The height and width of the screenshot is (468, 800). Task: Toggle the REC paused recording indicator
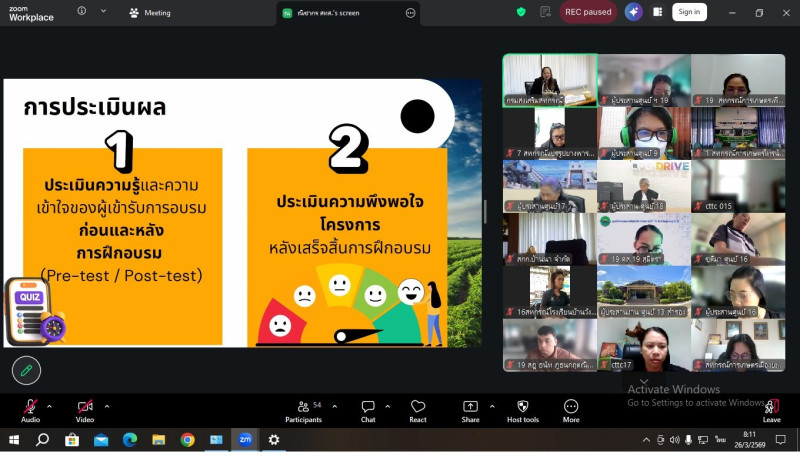[587, 12]
